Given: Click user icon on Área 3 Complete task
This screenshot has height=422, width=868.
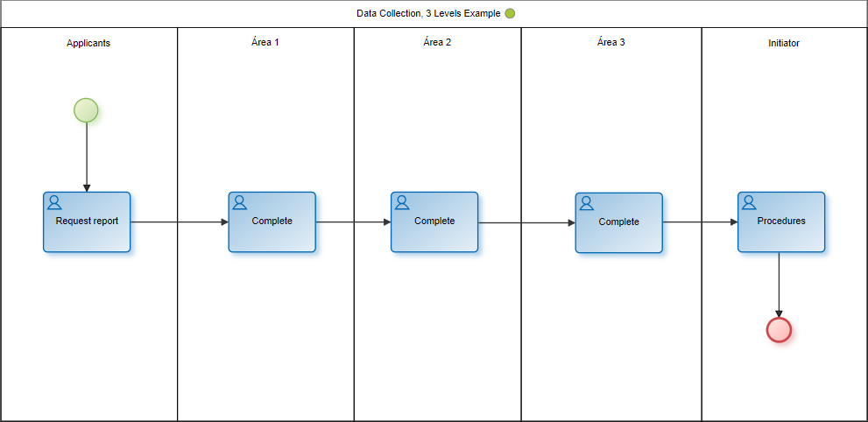Looking at the screenshot, I should (x=587, y=204).
